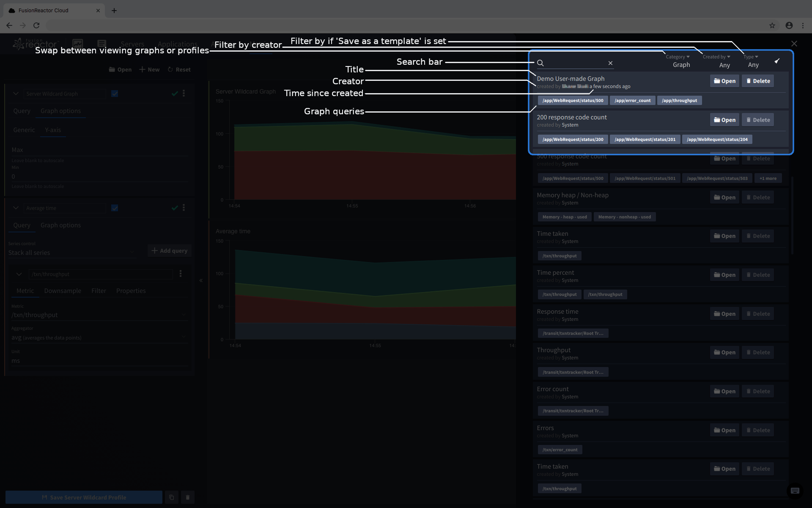Click the broom reset-filters icon
This screenshot has height=508, width=812.
click(x=777, y=61)
